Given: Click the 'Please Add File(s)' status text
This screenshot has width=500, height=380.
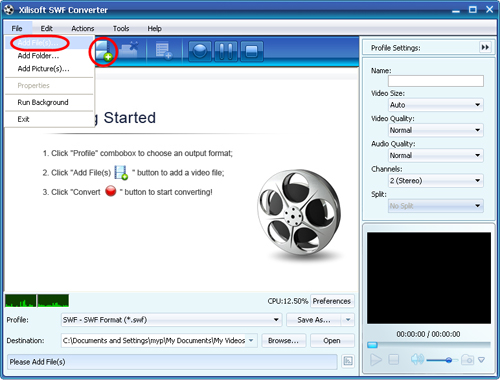Looking at the screenshot, I should pos(37,362).
